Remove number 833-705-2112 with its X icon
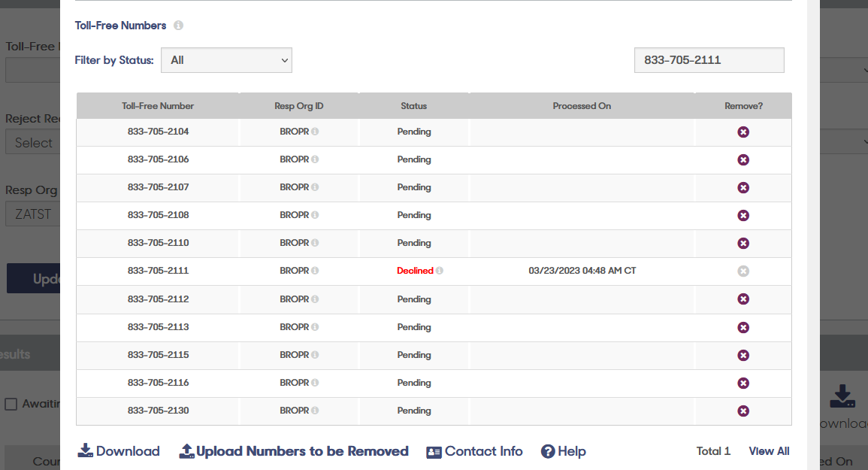Viewport: 868px width, 470px height. [743, 299]
